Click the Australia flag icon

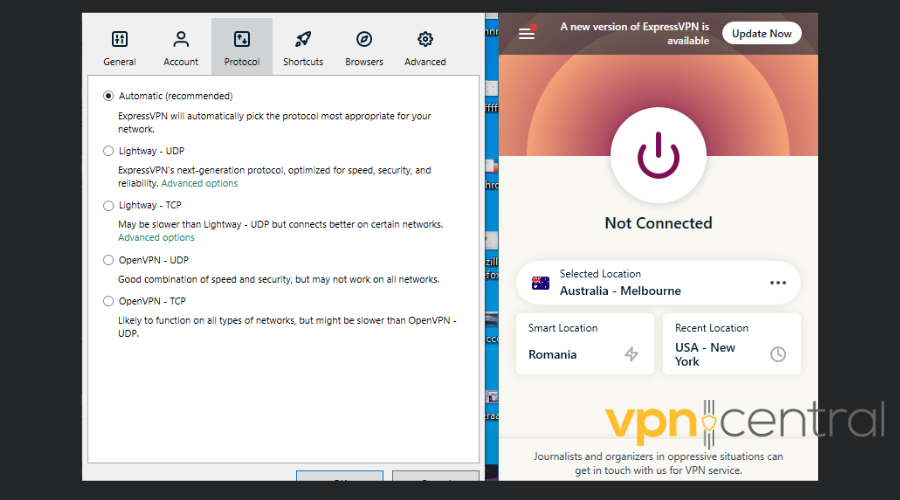coord(540,283)
